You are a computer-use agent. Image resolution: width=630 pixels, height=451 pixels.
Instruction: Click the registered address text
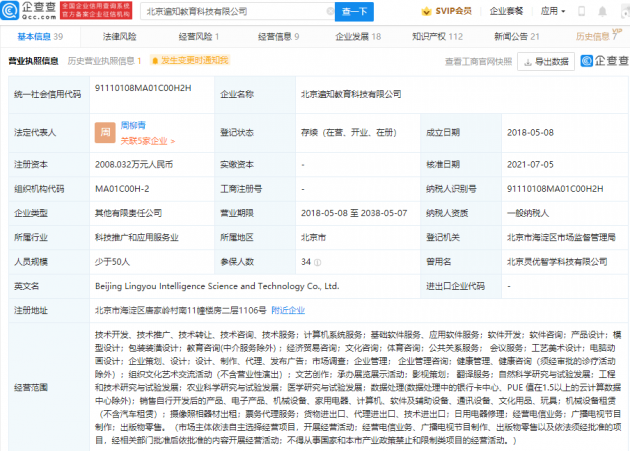180,310
